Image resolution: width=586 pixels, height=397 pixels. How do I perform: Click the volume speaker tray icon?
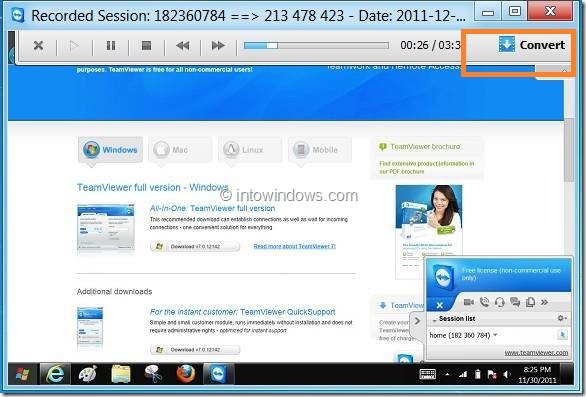[x=507, y=374]
